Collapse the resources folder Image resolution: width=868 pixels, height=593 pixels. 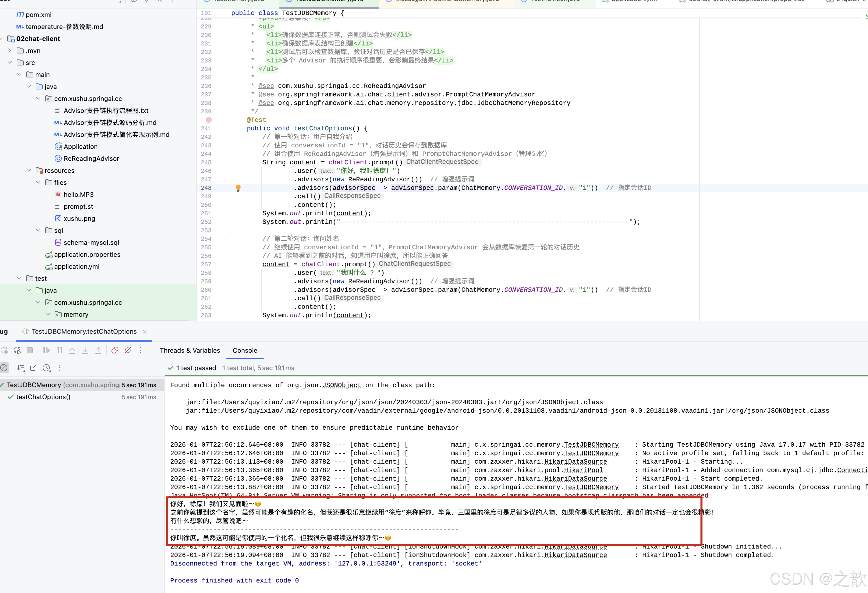pos(29,171)
